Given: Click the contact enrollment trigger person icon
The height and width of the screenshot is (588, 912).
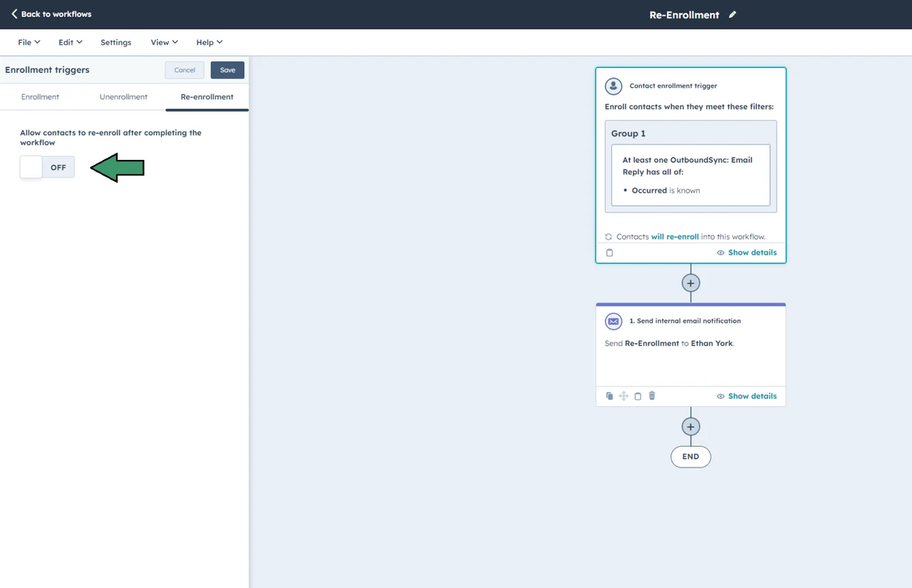Looking at the screenshot, I should [x=613, y=86].
